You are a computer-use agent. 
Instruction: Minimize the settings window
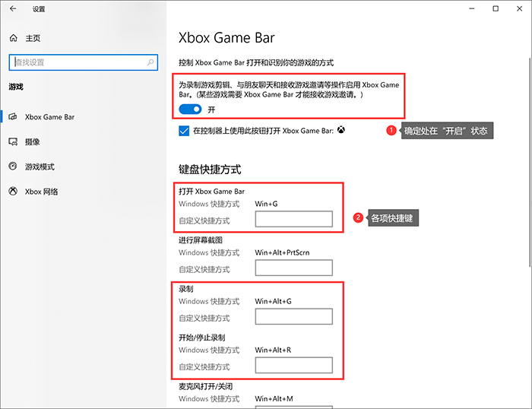472,9
